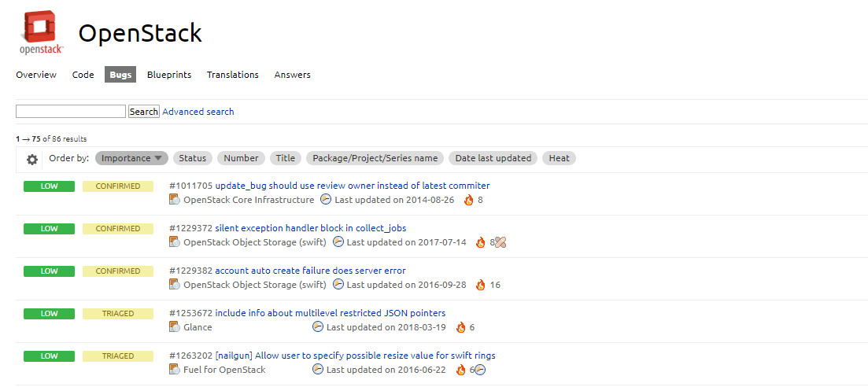Click heat value 16 on bug #1229382

pos(495,285)
